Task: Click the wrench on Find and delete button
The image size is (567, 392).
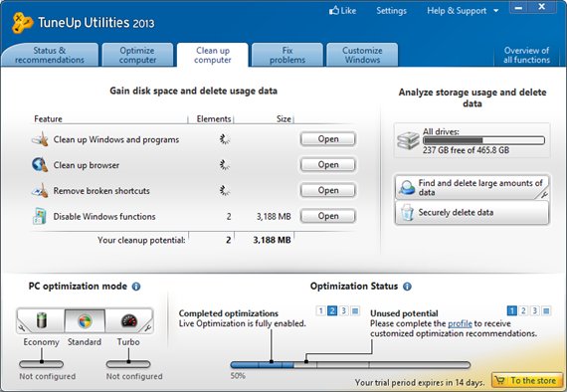Action: pos(544,195)
